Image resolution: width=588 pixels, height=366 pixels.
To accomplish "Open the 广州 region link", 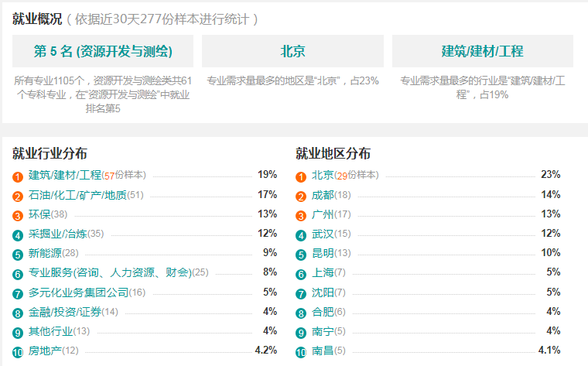I will click(x=323, y=214).
